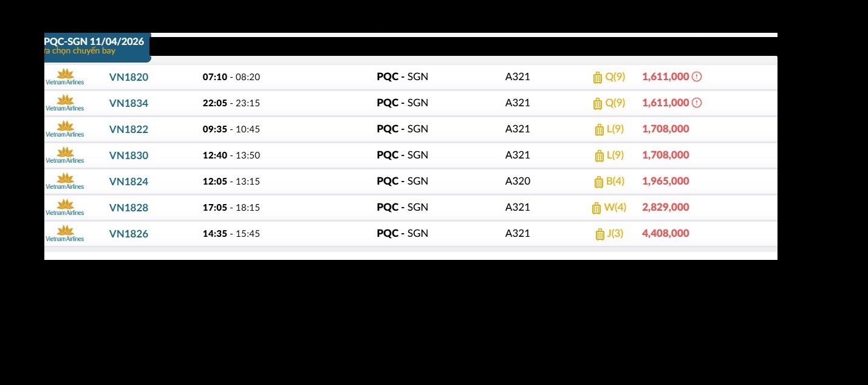Click the luggage icon beside J(3) on VN1826
868x385 pixels.
tap(600, 234)
